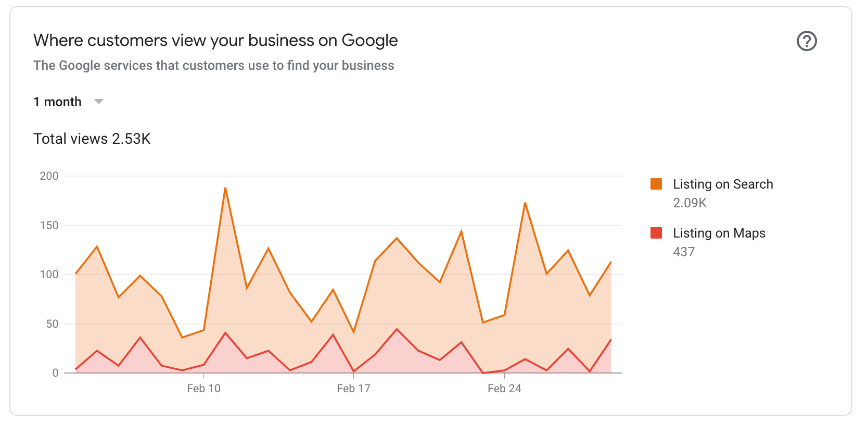868x423 pixels.
Task: Click the 2.09K search views value
Action: click(690, 203)
